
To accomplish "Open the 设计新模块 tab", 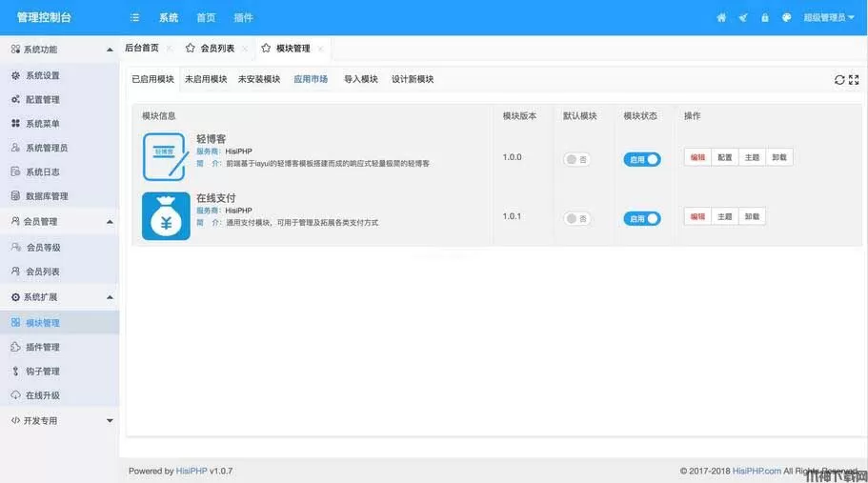I will pos(413,79).
